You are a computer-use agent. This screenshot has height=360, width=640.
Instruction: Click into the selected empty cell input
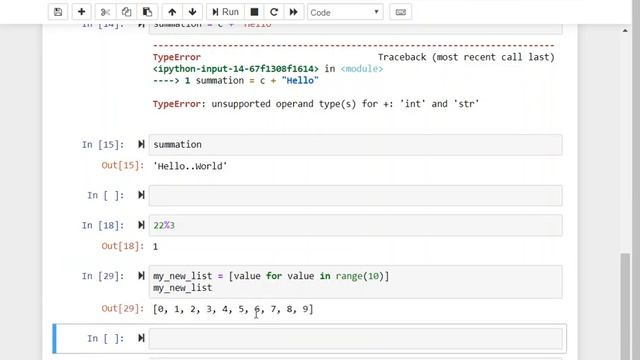[355, 338]
